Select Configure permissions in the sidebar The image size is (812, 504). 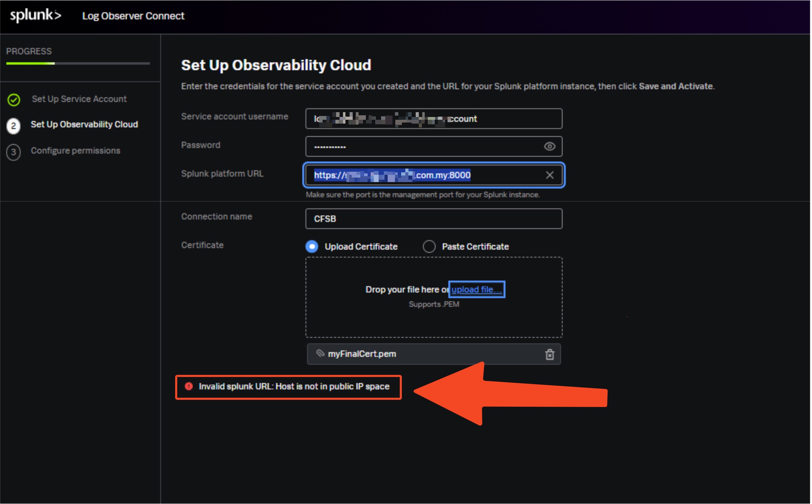(x=76, y=151)
